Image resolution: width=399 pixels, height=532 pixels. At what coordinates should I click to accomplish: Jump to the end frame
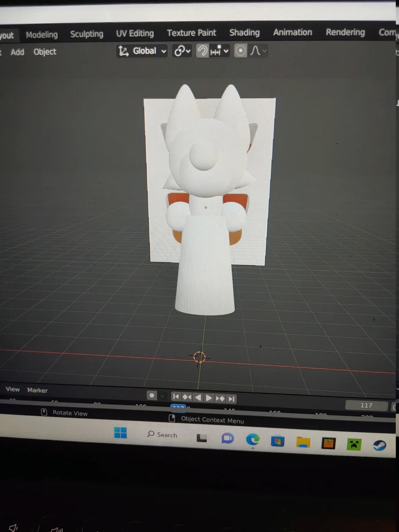pos(231,399)
